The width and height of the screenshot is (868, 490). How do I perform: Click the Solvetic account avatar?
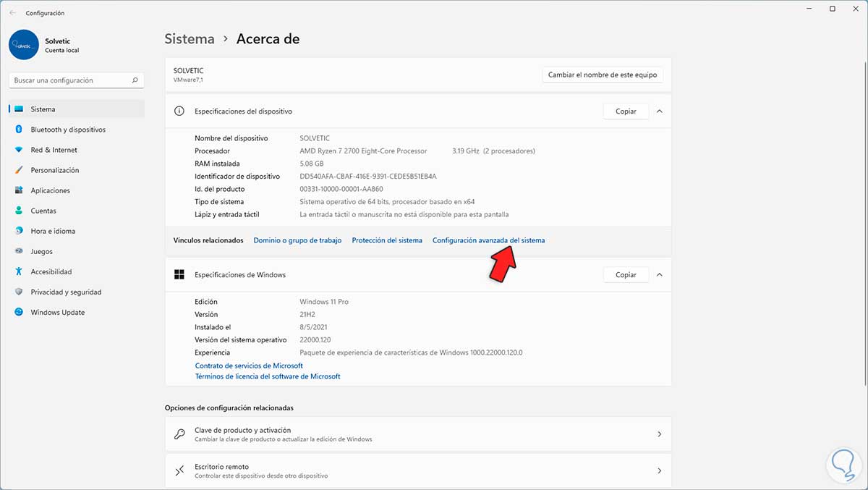coord(24,44)
